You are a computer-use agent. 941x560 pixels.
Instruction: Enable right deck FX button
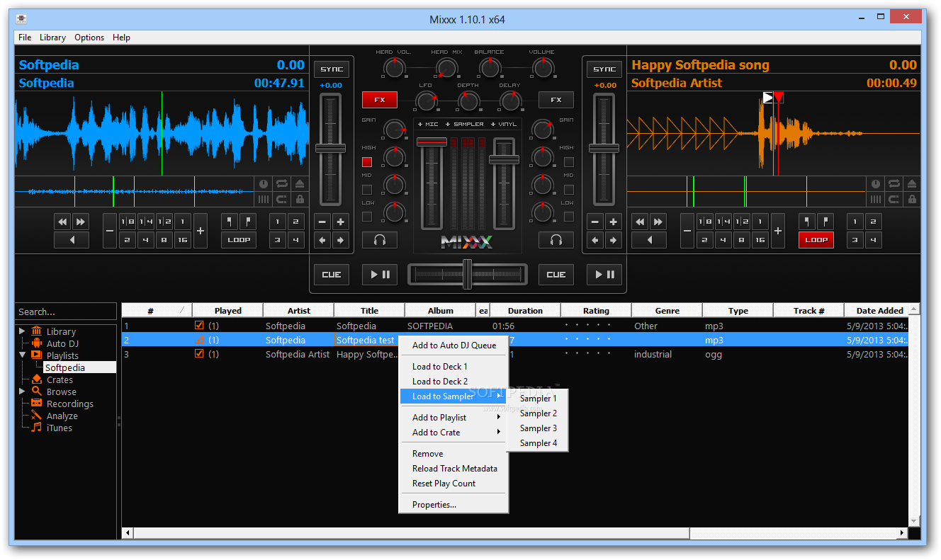[x=556, y=100]
